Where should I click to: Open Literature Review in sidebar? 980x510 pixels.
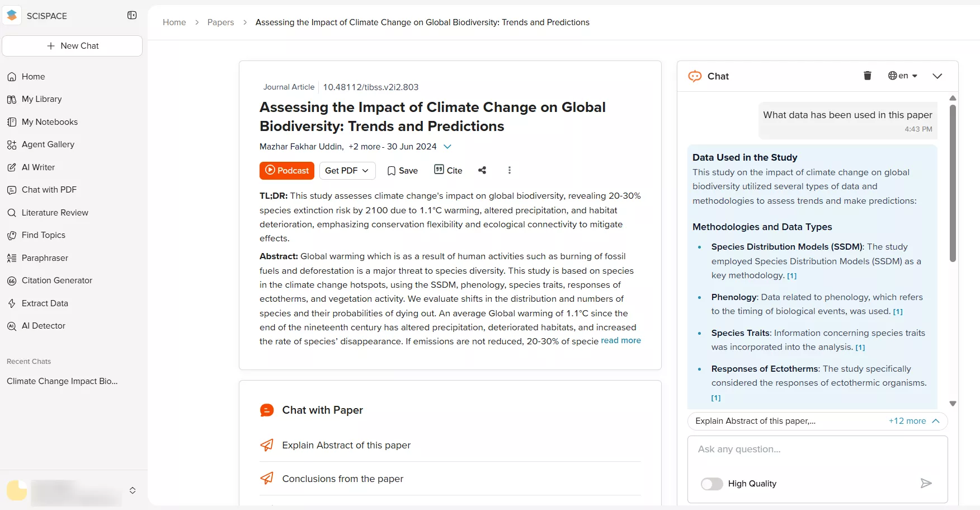[x=55, y=213]
